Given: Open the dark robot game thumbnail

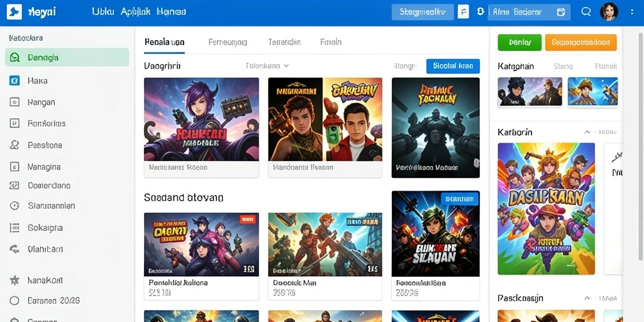Looking at the screenshot, I should tap(436, 128).
